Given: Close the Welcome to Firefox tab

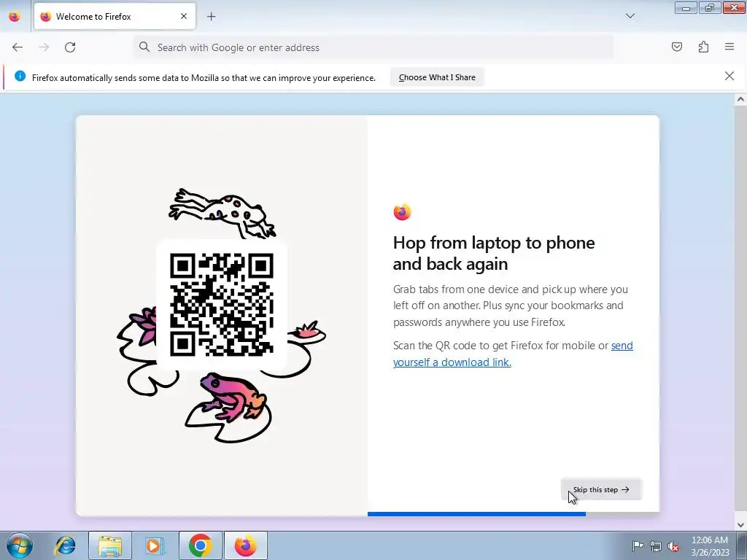Looking at the screenshot, I should pyautogui.click(x=184, y=16).
